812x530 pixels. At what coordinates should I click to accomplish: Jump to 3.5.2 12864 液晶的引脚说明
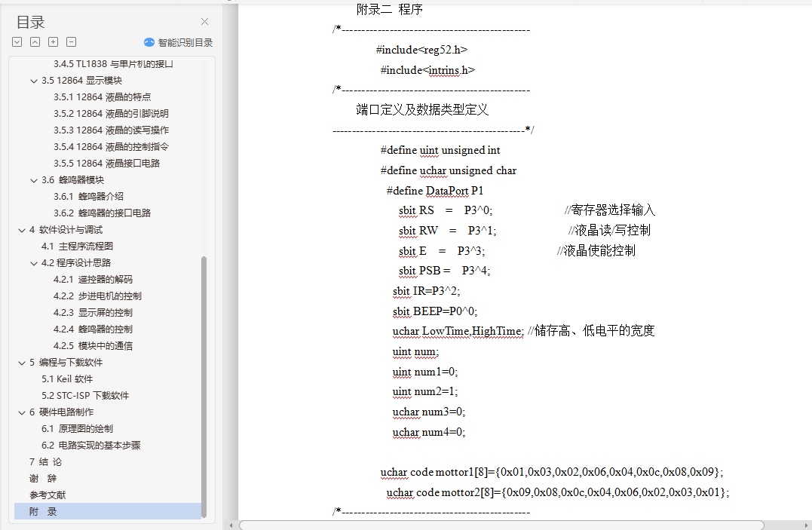(x=111, y=113)
